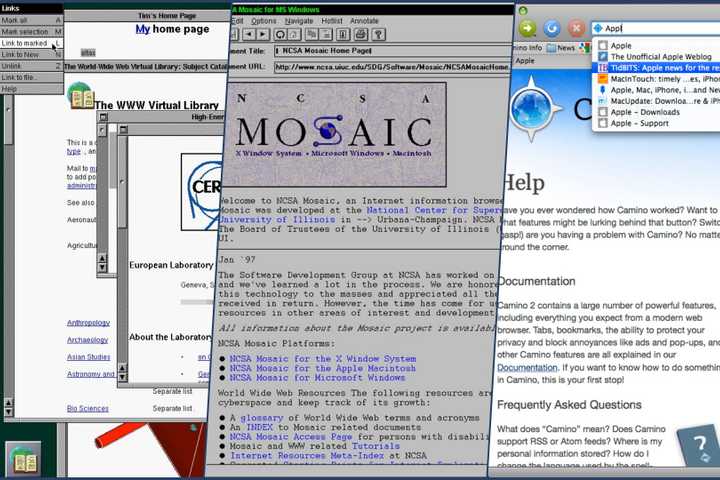Screen dimensions: 720x480
Task: Click the book application icon on desktop
Action: [23, 458]
